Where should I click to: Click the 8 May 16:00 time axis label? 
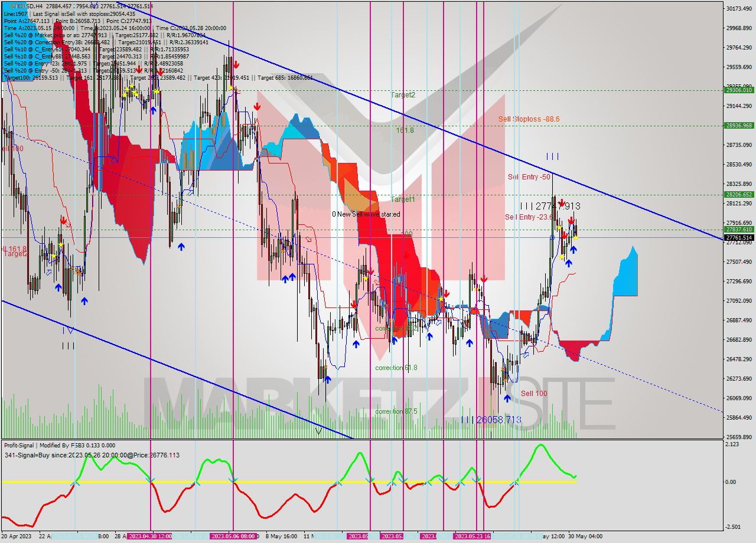tap(281, 537)
